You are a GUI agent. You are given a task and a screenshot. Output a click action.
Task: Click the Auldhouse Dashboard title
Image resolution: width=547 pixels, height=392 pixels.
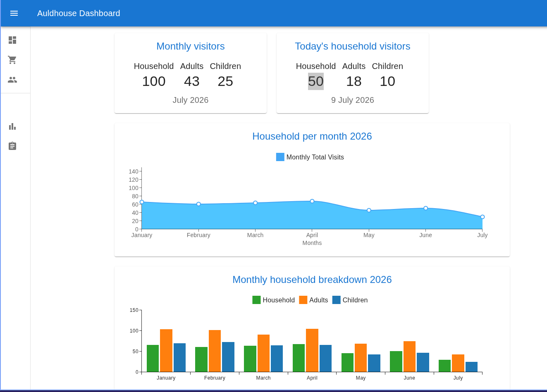coord(79,13)
